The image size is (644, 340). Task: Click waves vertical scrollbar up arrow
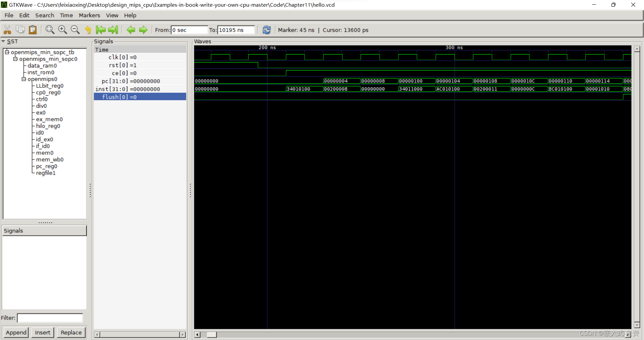pyautogui.click(x=637, y=49)
